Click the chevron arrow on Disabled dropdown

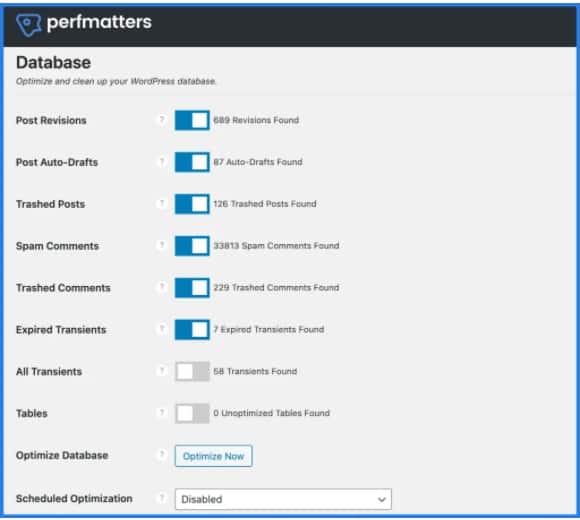pos(382,500)
